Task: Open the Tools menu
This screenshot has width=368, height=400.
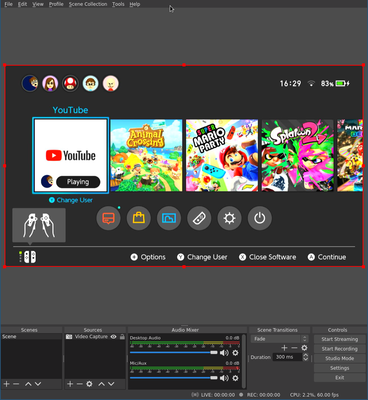Action: click(x=118, y=4)
